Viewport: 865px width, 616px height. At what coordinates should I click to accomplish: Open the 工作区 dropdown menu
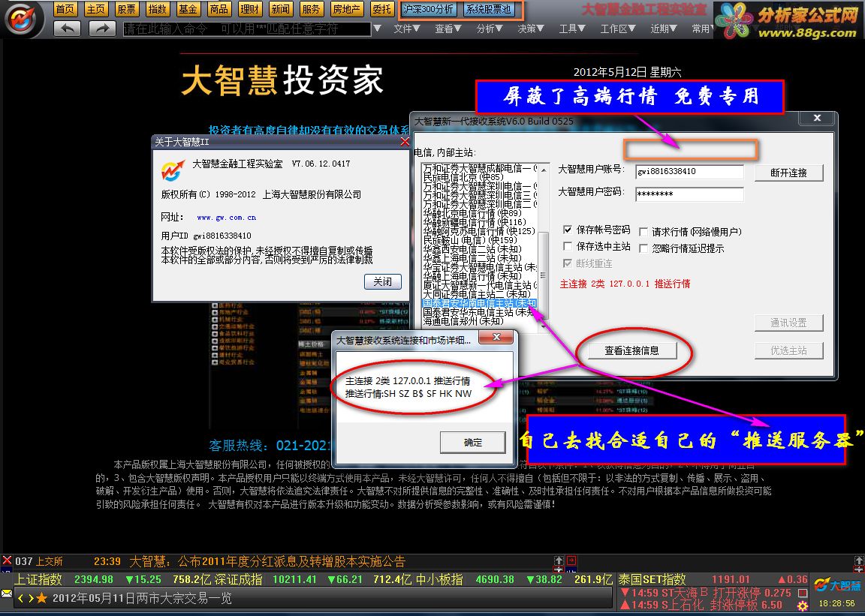tap(617, 29)
